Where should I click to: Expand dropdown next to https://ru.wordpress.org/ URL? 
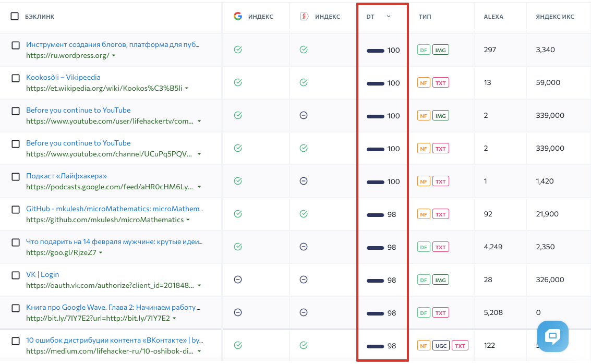point(114,56)
